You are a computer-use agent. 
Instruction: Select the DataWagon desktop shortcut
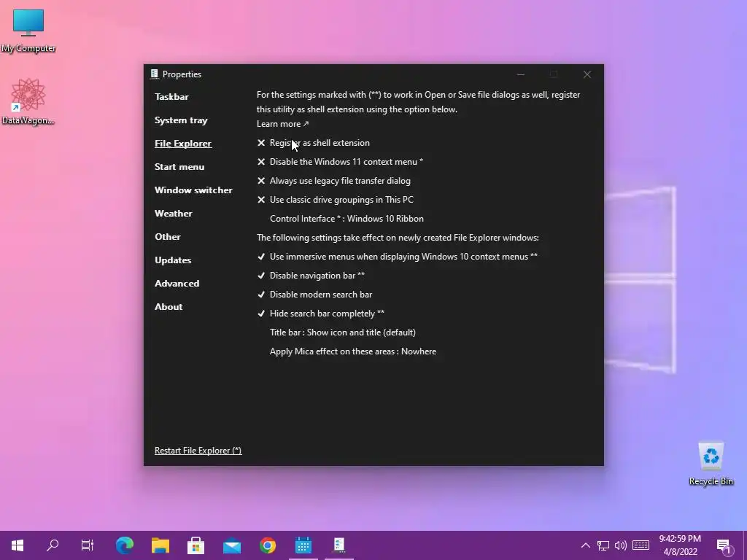tap(28, 102)
